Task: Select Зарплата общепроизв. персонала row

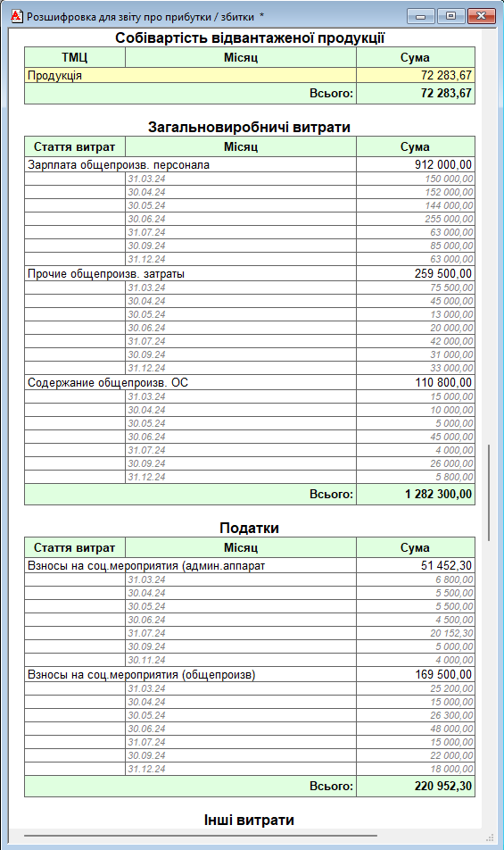Action: (x=250, y=165)
